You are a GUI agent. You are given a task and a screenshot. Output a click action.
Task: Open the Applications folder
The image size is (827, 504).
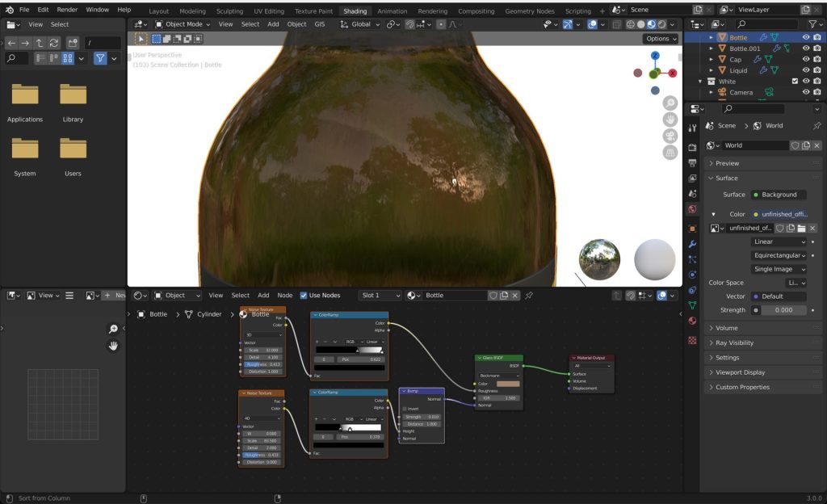click(25, 95)
